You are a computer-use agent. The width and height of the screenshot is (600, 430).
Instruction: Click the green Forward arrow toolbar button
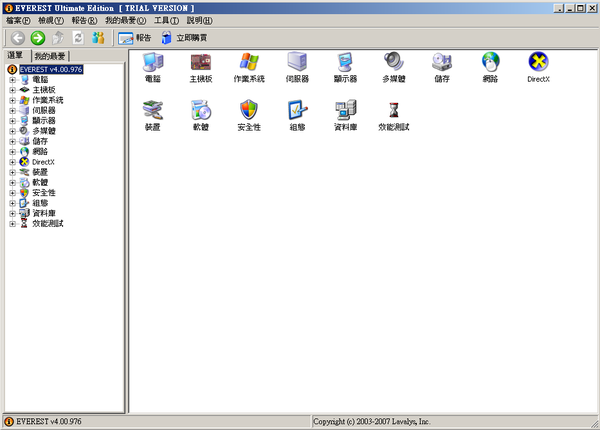[x=38, y=38]
